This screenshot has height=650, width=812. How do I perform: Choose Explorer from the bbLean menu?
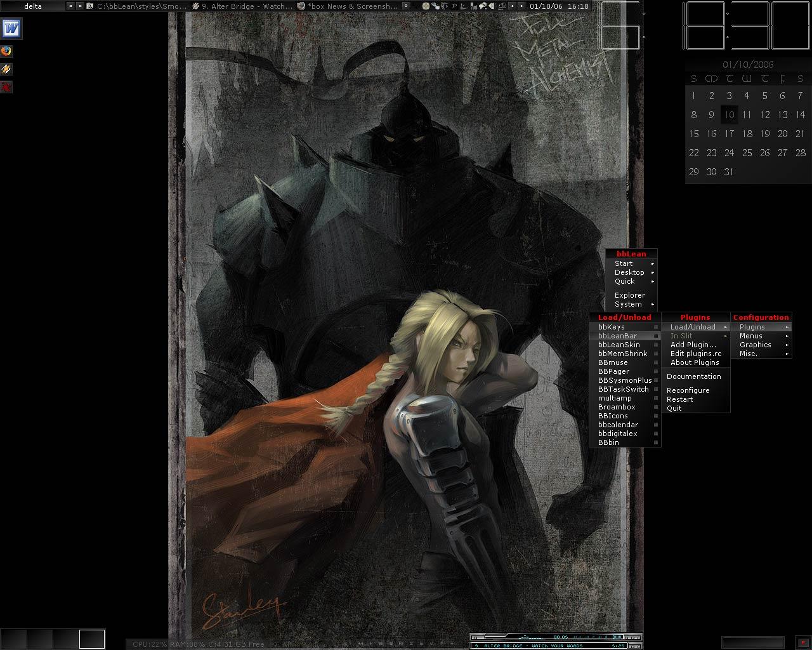click(631, 295)
